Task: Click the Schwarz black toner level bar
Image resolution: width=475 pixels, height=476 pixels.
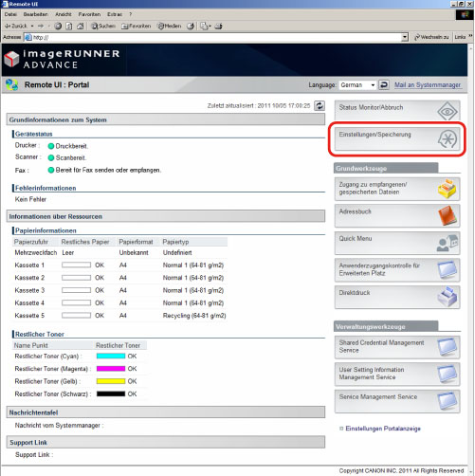Action: coord(111,394)
